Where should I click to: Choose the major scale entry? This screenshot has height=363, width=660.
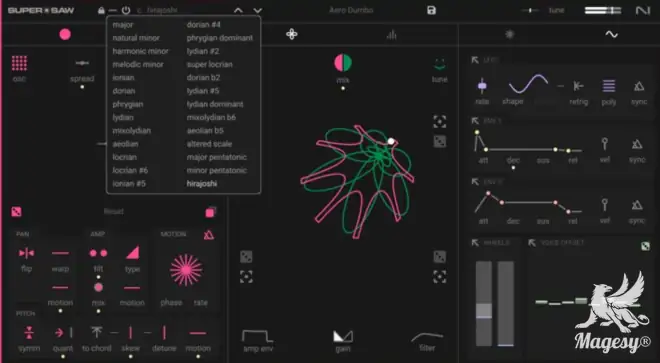pos(123,25)
